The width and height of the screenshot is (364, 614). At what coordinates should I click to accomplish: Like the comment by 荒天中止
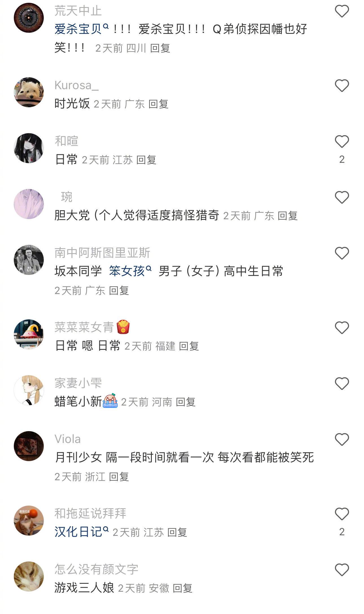tap(342, 11)
